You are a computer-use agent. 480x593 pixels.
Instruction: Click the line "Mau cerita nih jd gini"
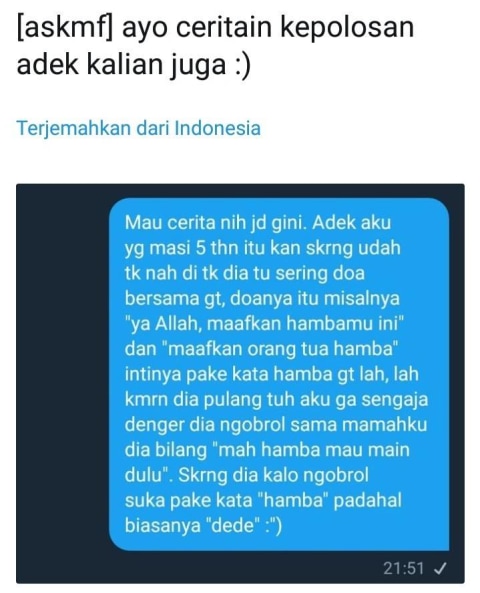[215, 223]
